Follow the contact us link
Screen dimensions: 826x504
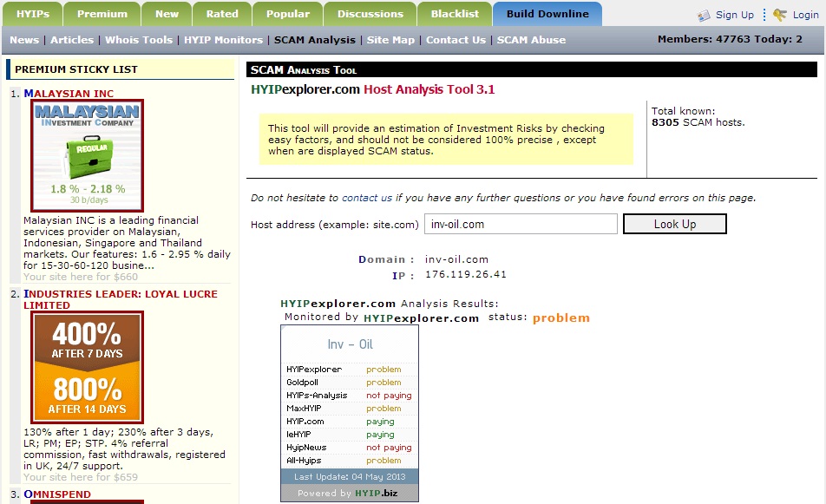coord(367,198)
